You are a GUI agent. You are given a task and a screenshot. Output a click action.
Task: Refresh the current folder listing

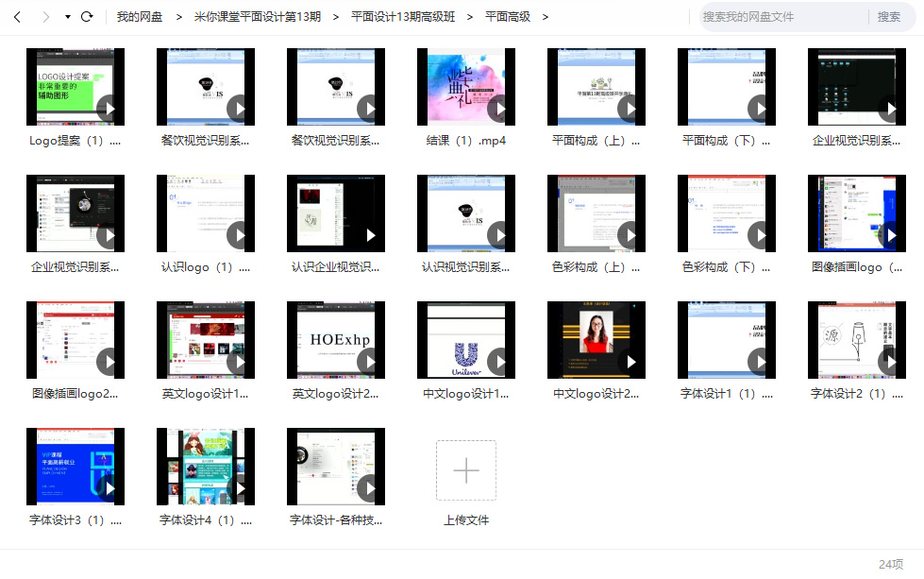coord(87,17)
